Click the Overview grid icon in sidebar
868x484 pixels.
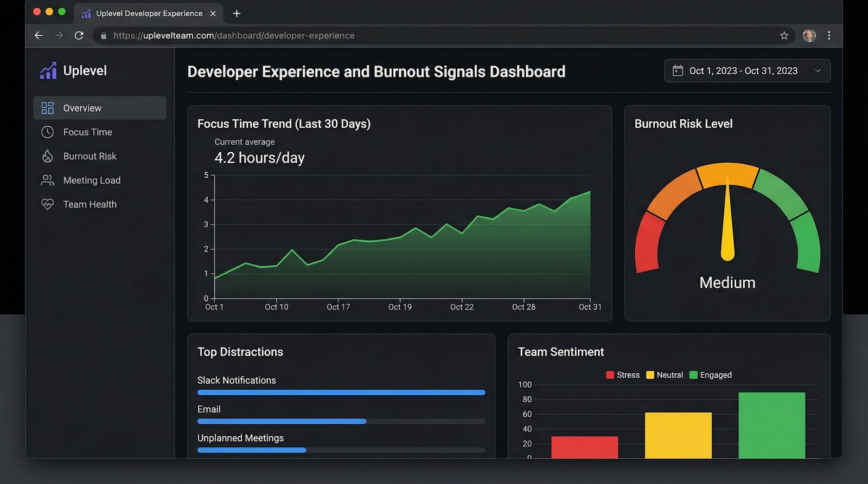point(48,108)
